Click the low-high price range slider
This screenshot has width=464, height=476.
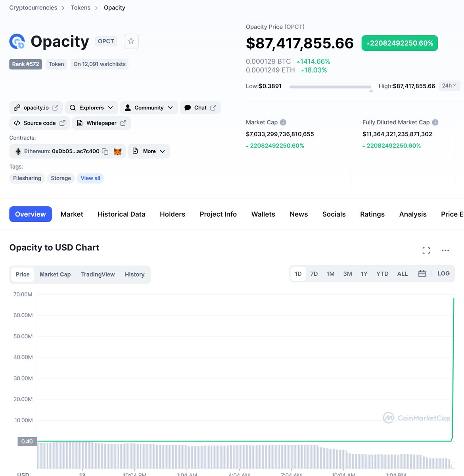tap(330, 87)
